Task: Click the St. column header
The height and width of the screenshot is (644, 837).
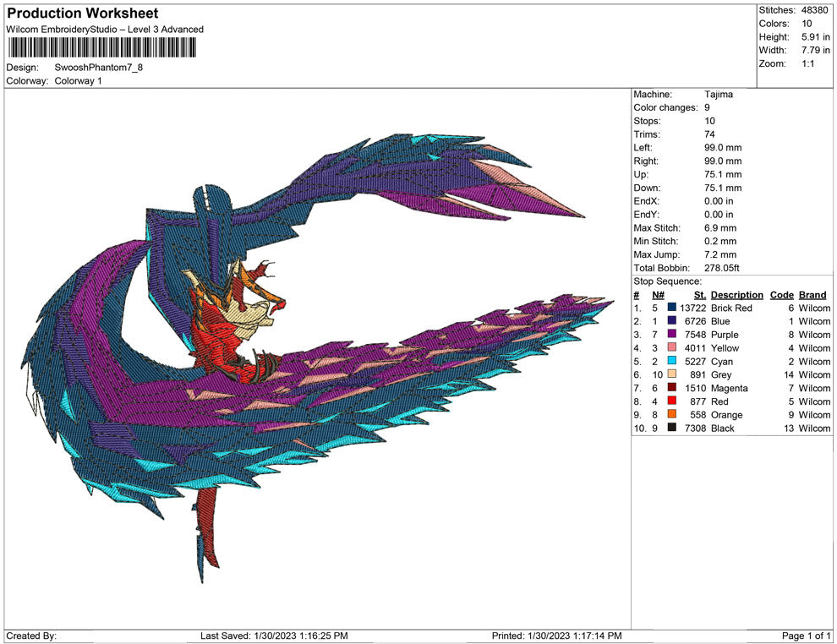Action: (700, 294)
